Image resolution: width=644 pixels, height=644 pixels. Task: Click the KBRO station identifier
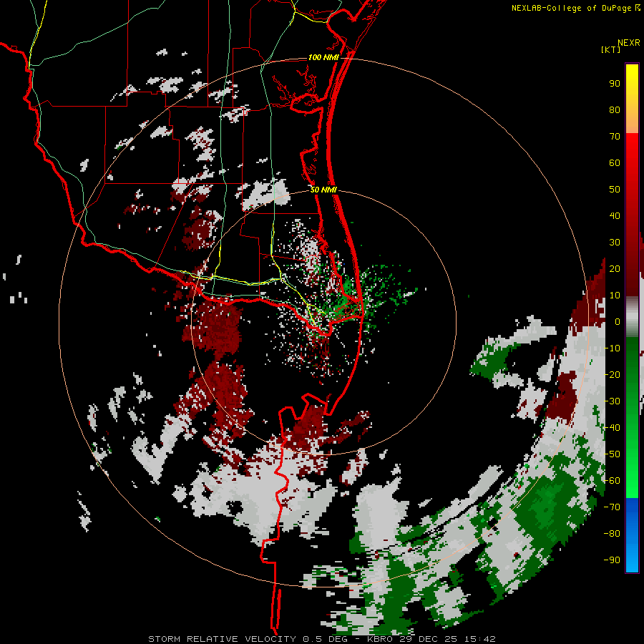(x=380, y=639)
